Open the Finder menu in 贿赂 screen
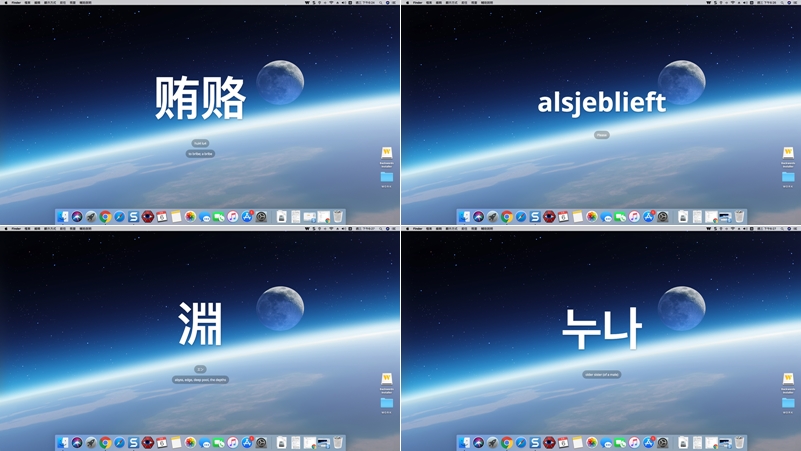 point(16,3)
